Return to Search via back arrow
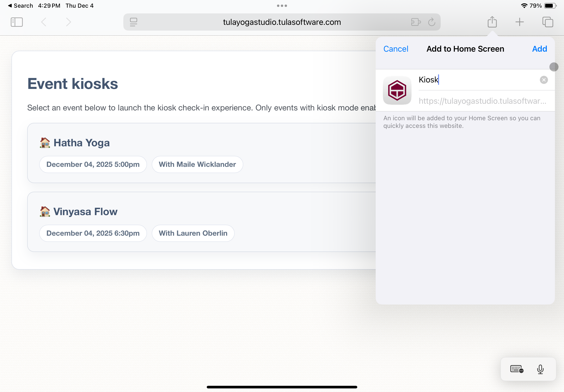 tap(20, 6)
